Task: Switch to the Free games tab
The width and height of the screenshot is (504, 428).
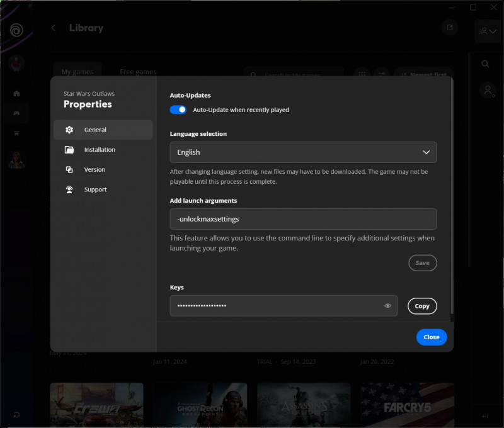Action: point(138,72)
